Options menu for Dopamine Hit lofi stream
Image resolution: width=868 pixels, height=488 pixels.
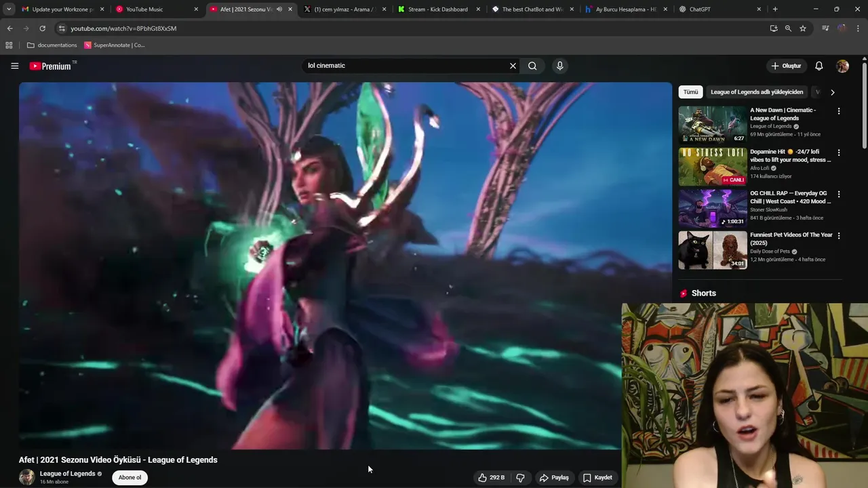pos(838,152)
